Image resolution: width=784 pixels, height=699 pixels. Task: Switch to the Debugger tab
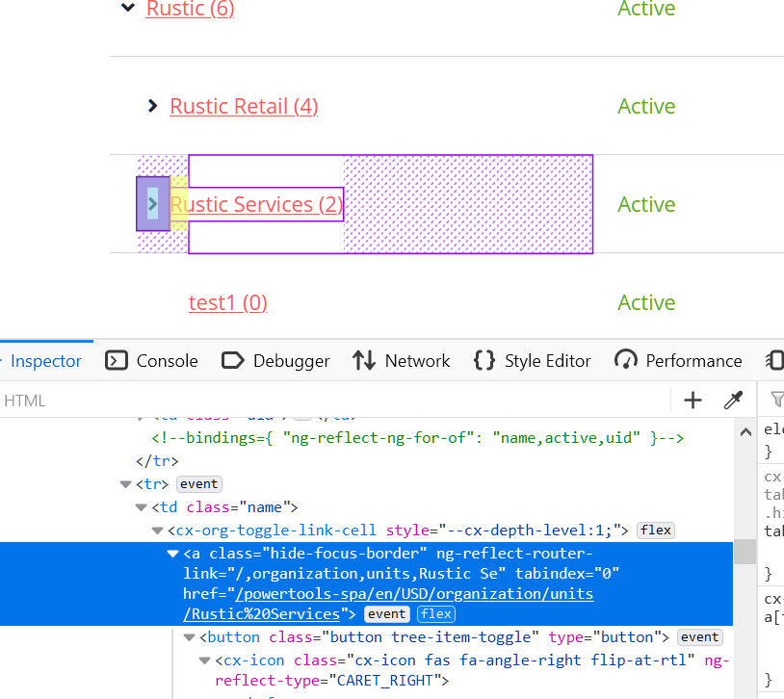click(275, 361)
